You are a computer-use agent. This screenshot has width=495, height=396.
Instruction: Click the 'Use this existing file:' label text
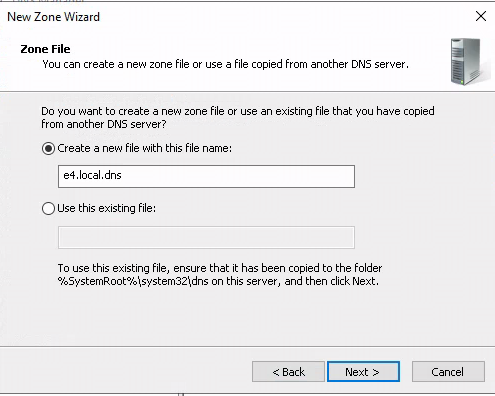pyautogui.click(x=106, y=208)
